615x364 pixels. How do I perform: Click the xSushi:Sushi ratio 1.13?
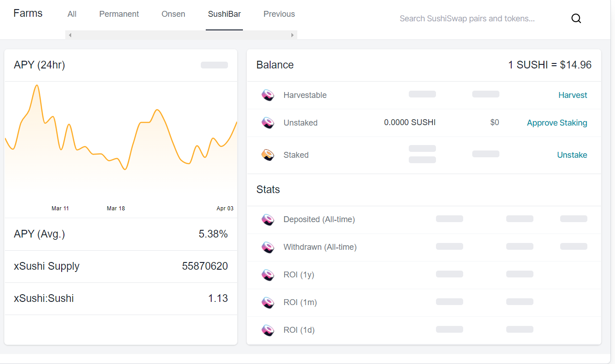218,299
